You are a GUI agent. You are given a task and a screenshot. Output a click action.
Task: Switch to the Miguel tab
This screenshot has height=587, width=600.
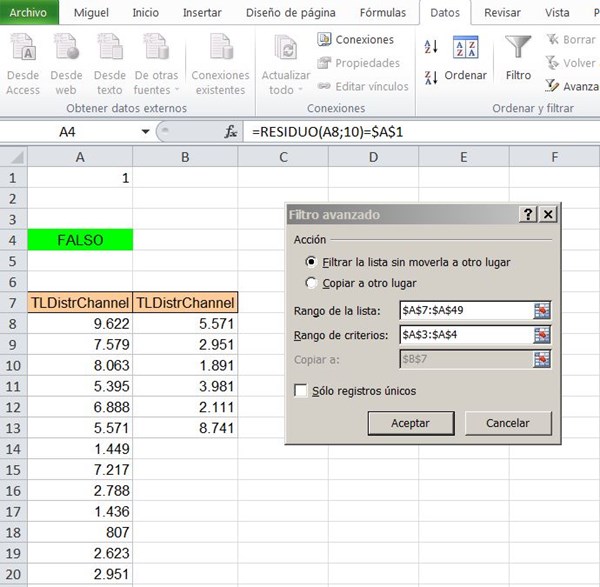(x=91, y=13)
